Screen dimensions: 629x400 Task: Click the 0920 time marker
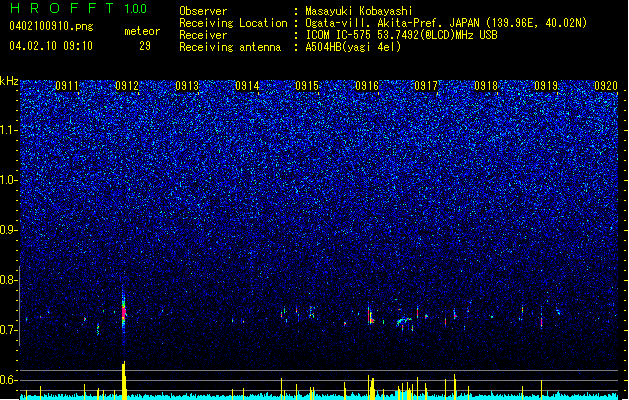pyautogui.click(x=606, y=86)
